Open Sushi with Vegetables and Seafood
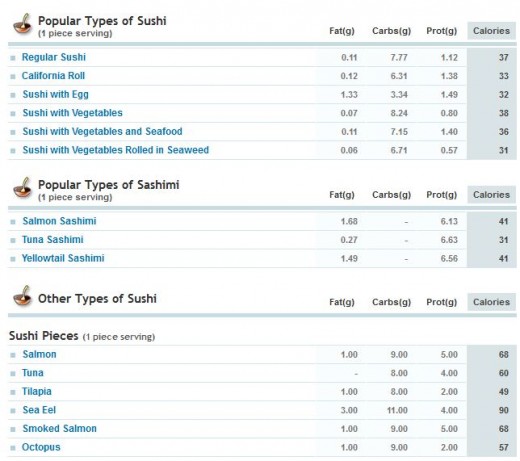The width and height of the screenshot is (520, 461). click(102, 131)
